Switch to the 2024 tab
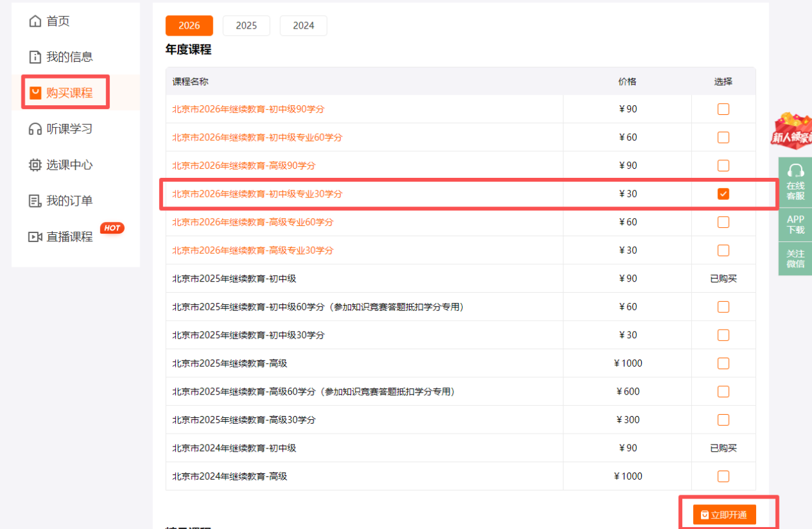The height and width of the screenshot is (529, 812). pyautogui.click(x=303, y=25)
